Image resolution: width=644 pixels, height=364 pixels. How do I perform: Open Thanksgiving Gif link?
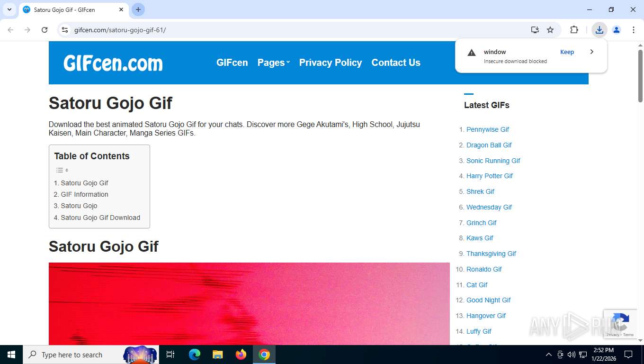491,254
